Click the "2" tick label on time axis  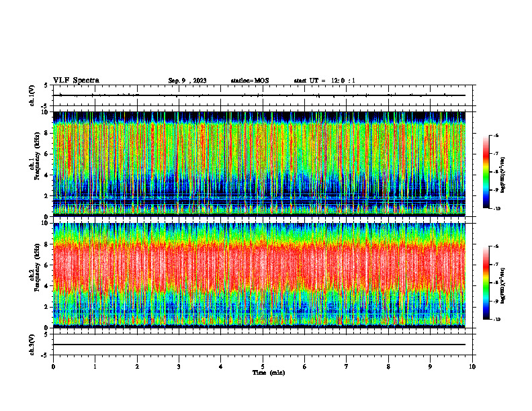click(x=137, y=367)
